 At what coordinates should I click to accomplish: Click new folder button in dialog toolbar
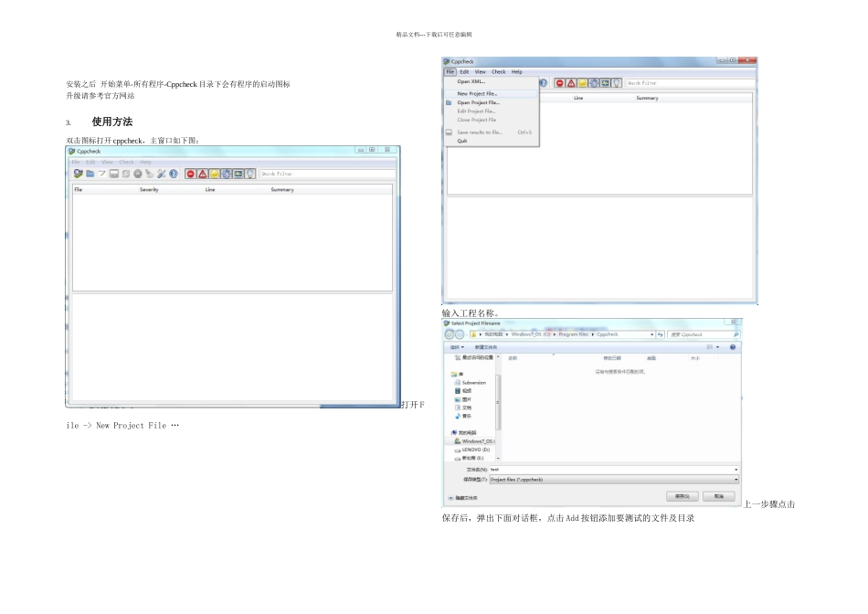click(486, 347)
